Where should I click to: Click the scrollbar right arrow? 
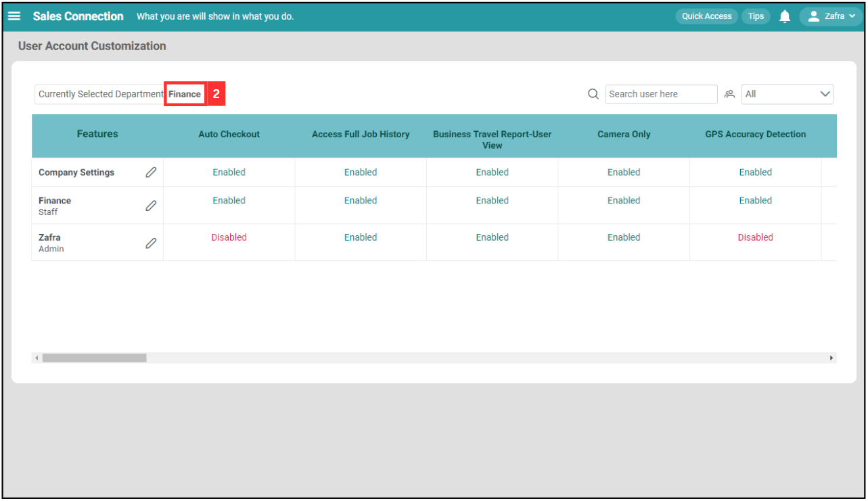click(831, 358)
